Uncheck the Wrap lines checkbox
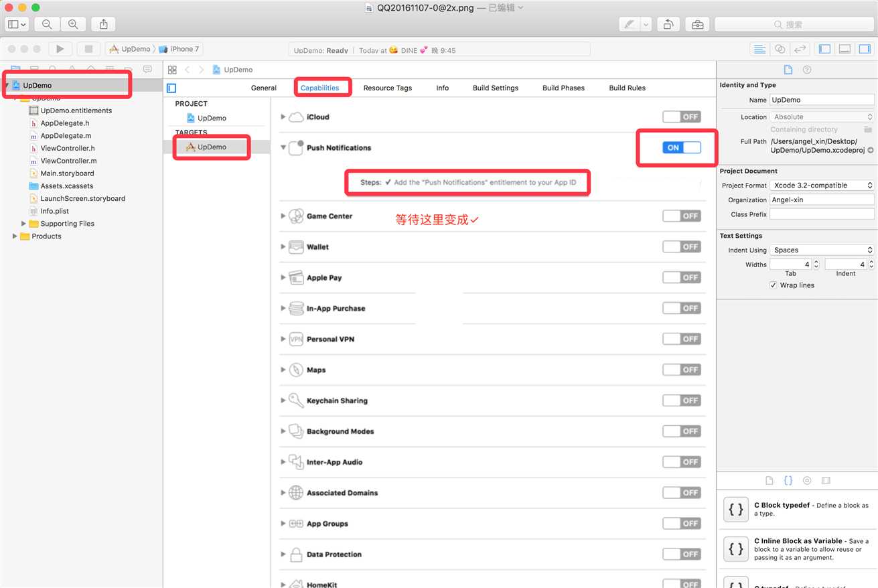 point(774,285)
